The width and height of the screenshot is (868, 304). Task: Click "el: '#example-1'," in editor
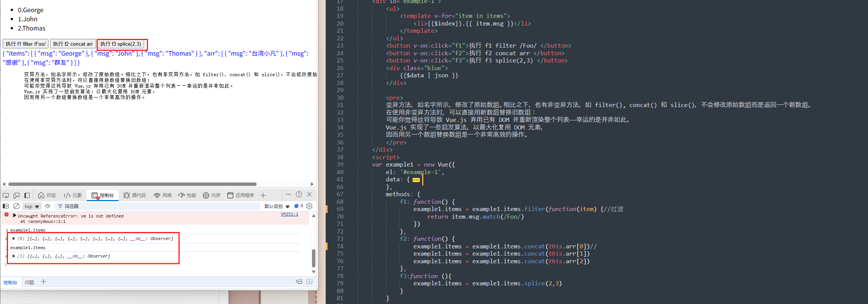[415, 172]
